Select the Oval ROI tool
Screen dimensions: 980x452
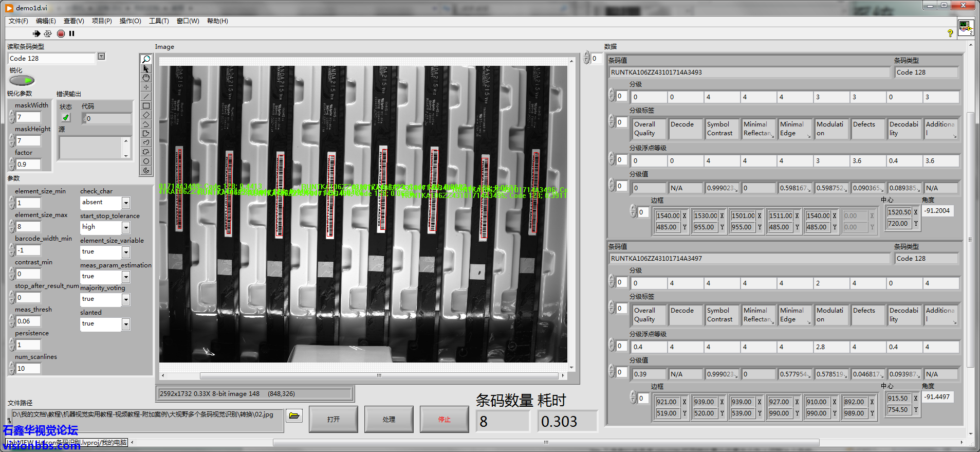[146, 161]
